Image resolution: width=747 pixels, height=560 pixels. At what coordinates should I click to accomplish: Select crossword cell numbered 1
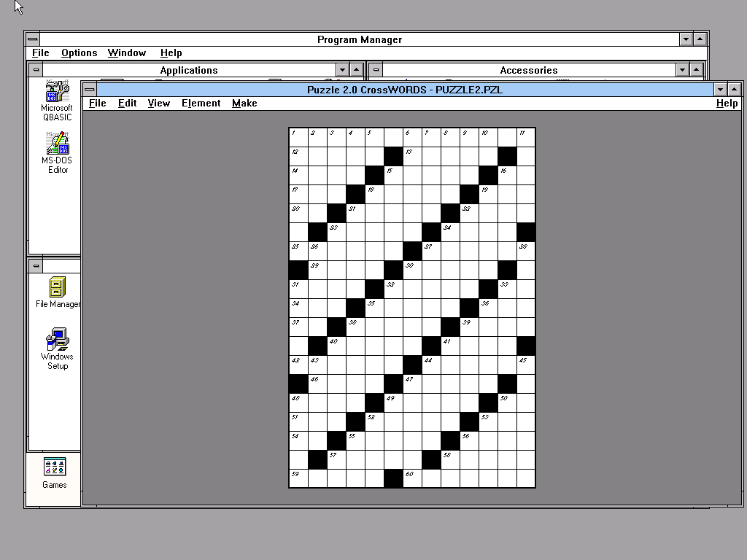click(298, 138)
